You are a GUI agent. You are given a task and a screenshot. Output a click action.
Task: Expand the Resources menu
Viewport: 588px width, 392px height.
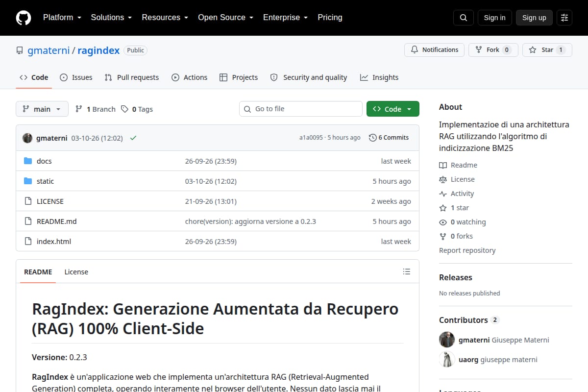pos(165,18)
